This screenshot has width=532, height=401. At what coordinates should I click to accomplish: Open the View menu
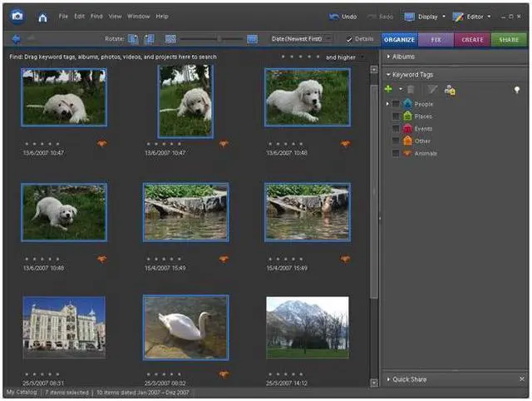(x=115, y=17)
